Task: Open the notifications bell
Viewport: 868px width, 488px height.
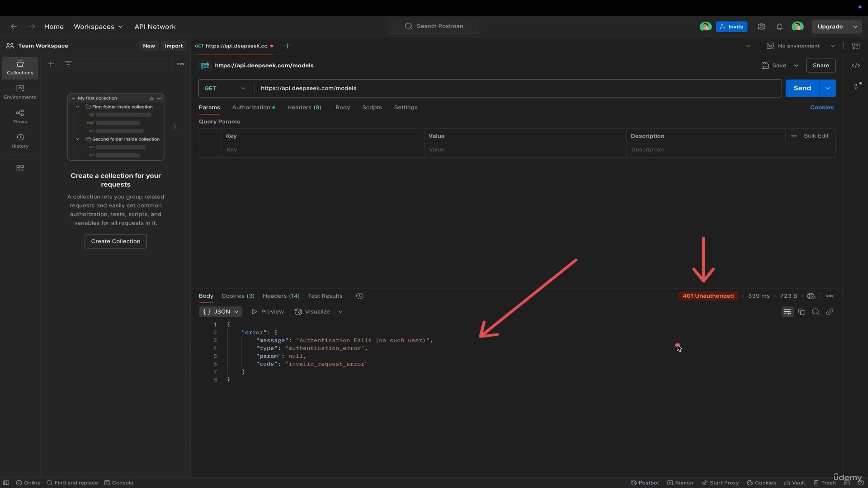Action: (779, 27)
